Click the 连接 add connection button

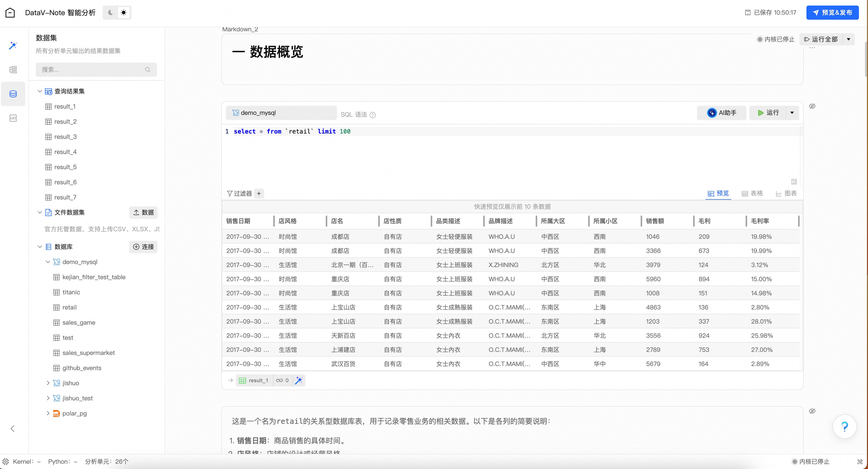[x=143, y=247]
